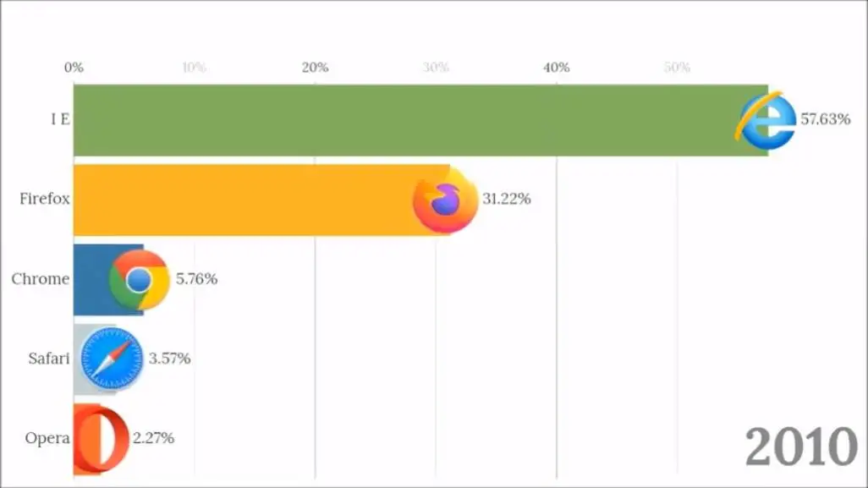Click the 2.27% Opera value
868x488 pixels.
pyautogui.click(x=153, y=438)
